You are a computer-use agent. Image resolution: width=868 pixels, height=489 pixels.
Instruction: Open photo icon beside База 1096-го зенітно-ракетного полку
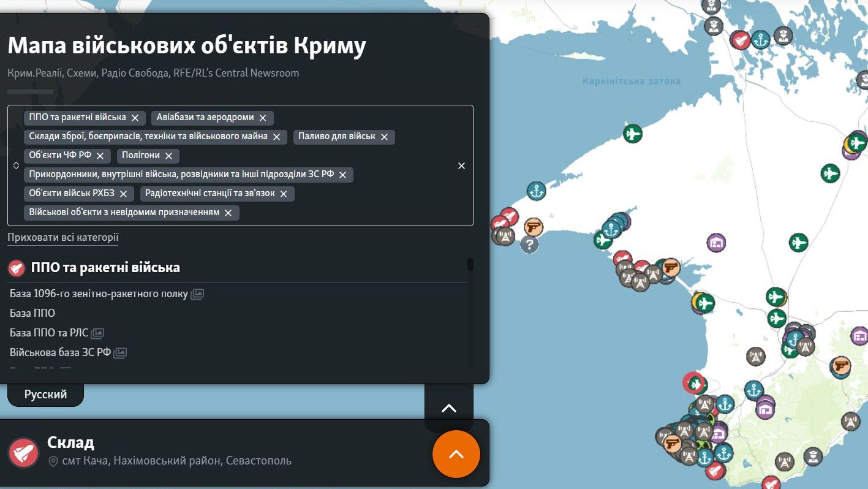pyautogui.click(x=197, y=294)
